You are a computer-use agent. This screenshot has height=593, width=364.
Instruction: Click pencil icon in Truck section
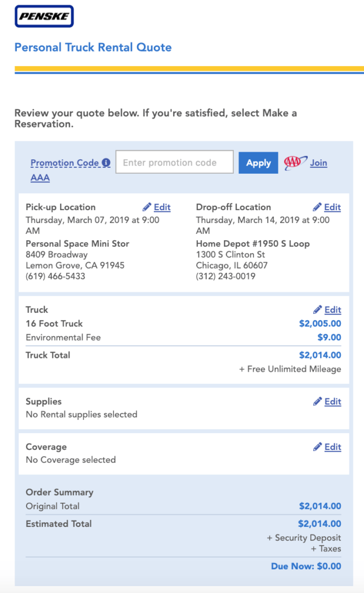point(318,310)
